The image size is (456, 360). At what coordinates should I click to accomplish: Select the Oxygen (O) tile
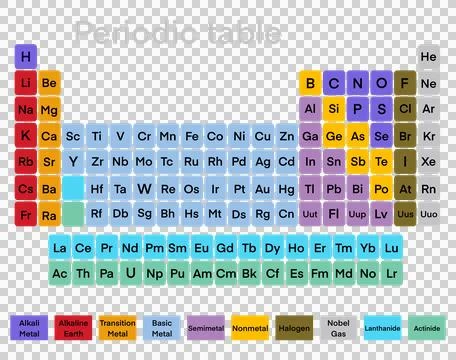coord(381,83)
